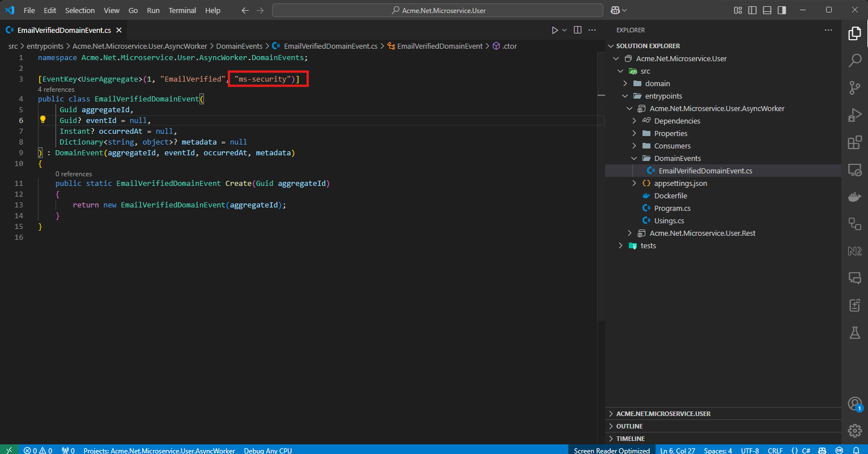Open the Remote Explorer view
This screenshot has width=868, height=454.
pyautogui.click(x=854, y=169)
